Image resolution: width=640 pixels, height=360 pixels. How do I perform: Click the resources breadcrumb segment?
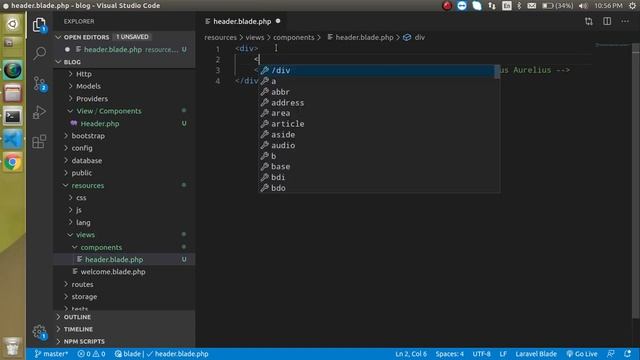point(220,38)
